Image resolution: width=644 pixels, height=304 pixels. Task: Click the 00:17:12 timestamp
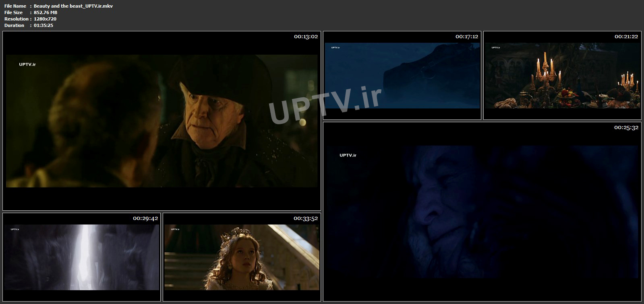467,37
